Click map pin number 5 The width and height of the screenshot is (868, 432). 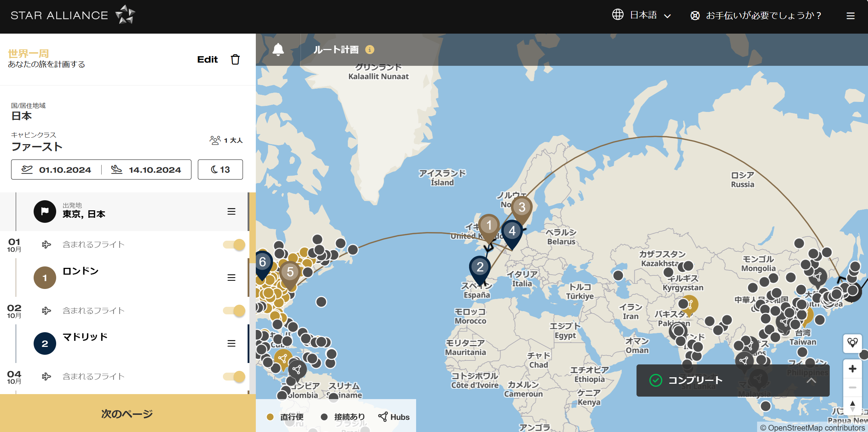coord(290,273)
